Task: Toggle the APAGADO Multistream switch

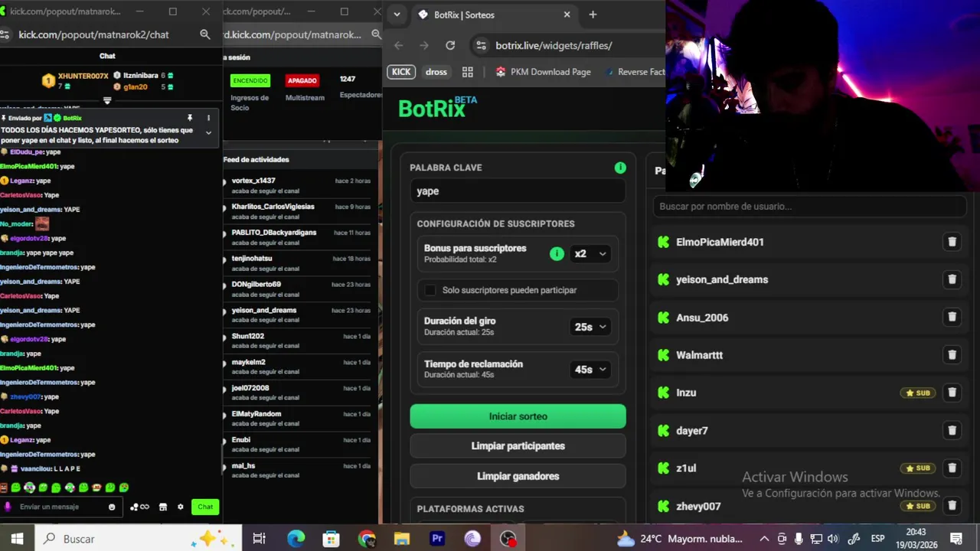Action: [x=302, y=80]
